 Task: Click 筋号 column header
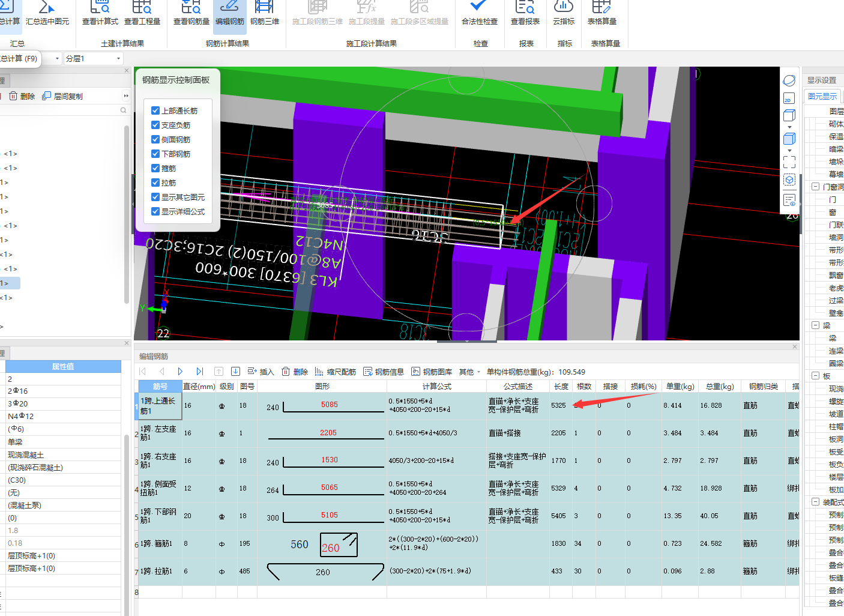pos(160,386)
